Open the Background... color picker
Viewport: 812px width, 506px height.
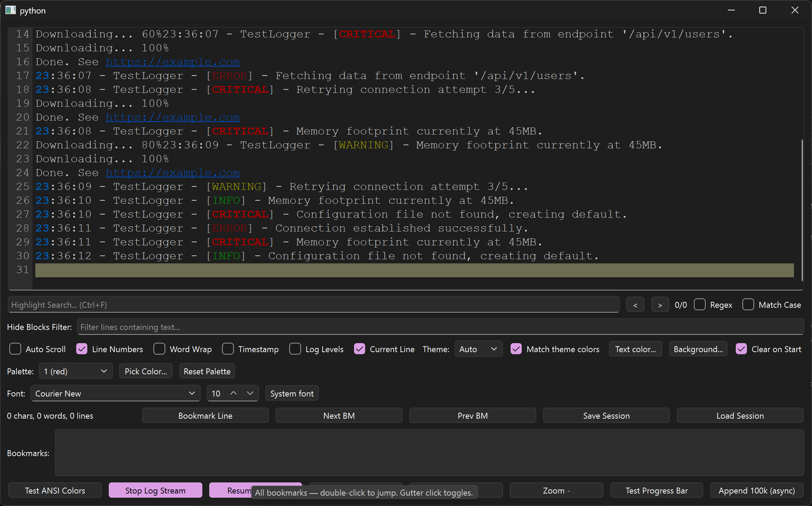[698, 349]
